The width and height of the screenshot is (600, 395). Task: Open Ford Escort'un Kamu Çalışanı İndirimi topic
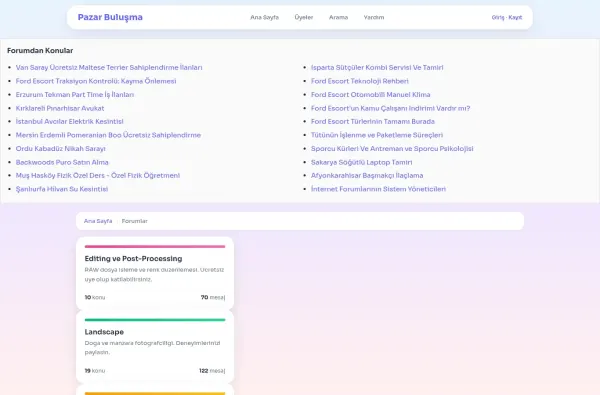pyautogui.click(x=391, y=108)
